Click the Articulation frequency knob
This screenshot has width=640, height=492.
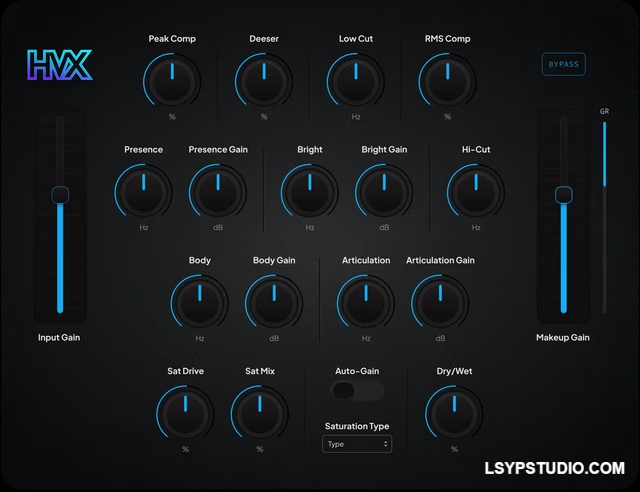pos(366,303)
